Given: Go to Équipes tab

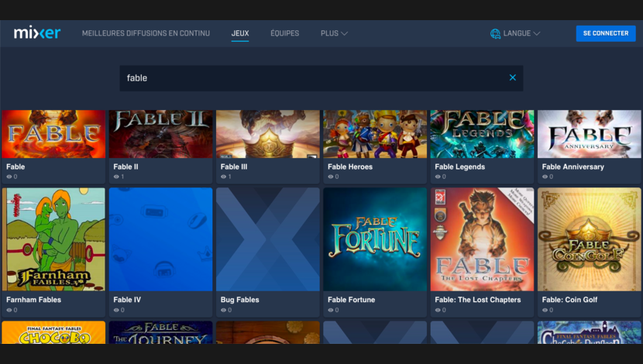Looking at the screenshot, I should (284, 33).
